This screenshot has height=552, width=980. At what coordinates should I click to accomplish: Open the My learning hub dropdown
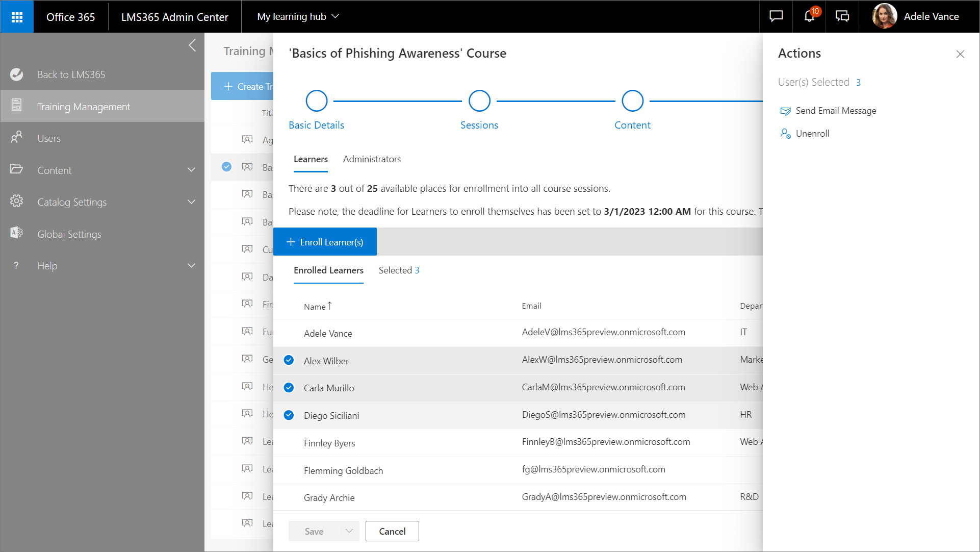(298, 17)
